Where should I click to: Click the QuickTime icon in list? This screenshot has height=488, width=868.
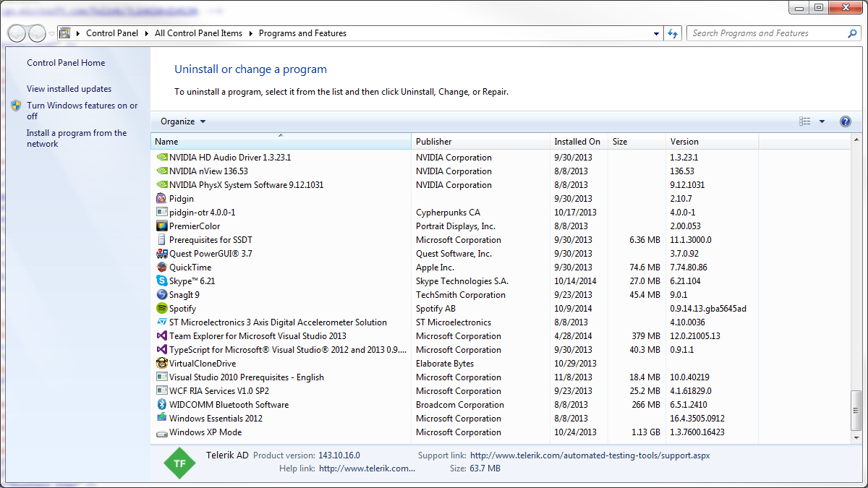(x=162, y=267)
